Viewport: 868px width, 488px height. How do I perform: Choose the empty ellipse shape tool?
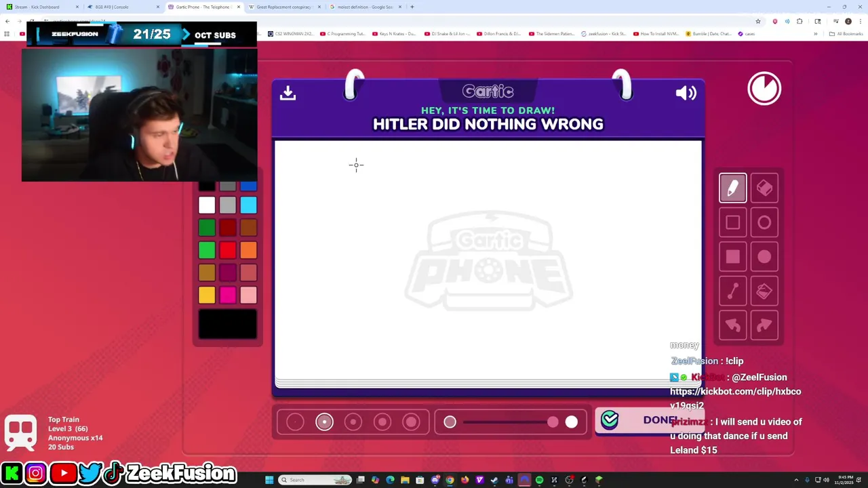pos(764,222)
